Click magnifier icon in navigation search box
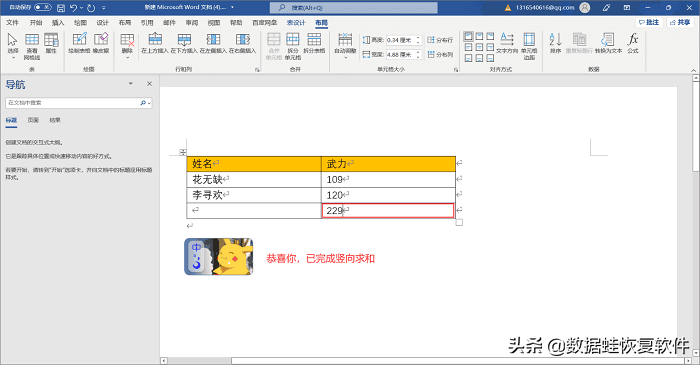 [143, 103]
